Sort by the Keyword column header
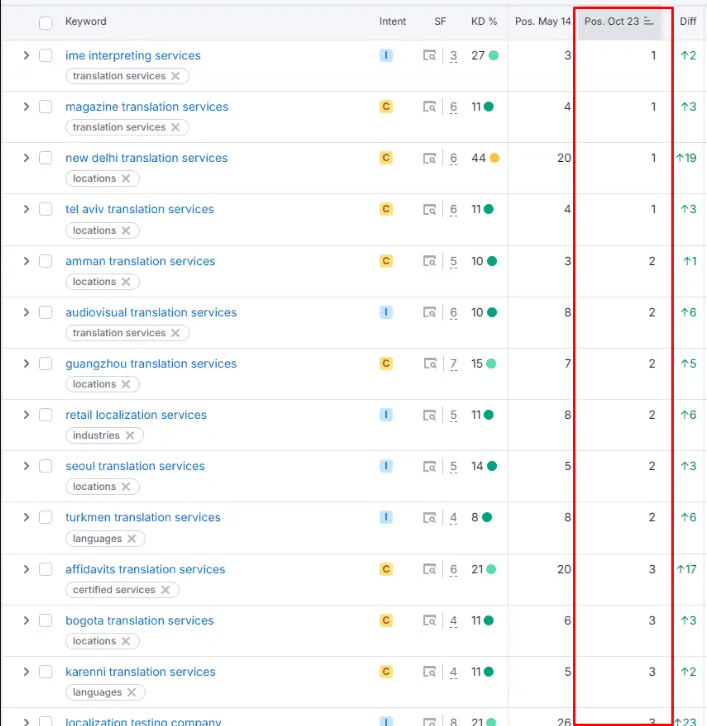Viewport: 707px width, 726px height. [86, 21]
